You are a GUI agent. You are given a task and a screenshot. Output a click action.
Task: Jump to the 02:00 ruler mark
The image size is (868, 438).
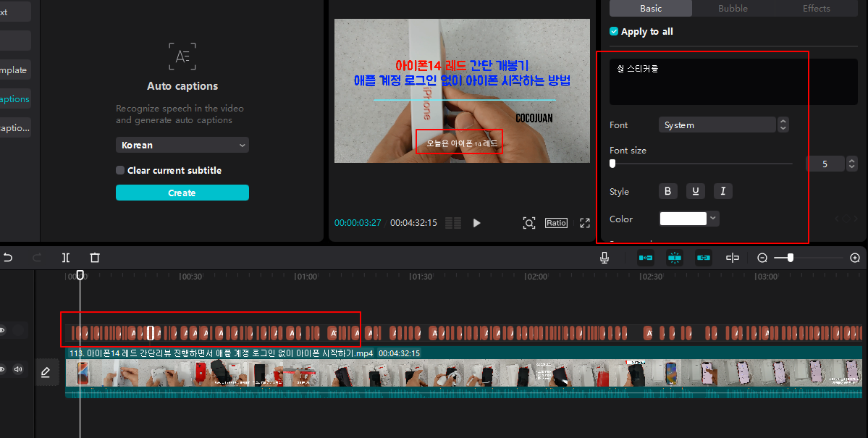[x=536, y=277]
